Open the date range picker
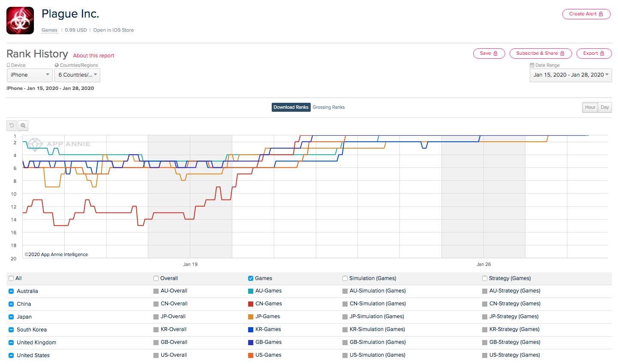Viewport: 618px width, 364px height. point(571,75)
